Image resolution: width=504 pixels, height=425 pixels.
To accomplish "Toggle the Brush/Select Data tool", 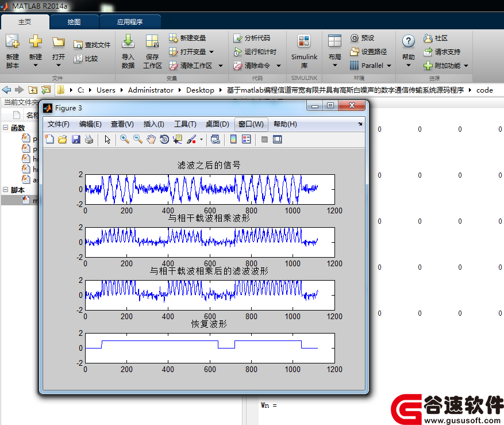I will pyautogui.click(x=191, y=139).
